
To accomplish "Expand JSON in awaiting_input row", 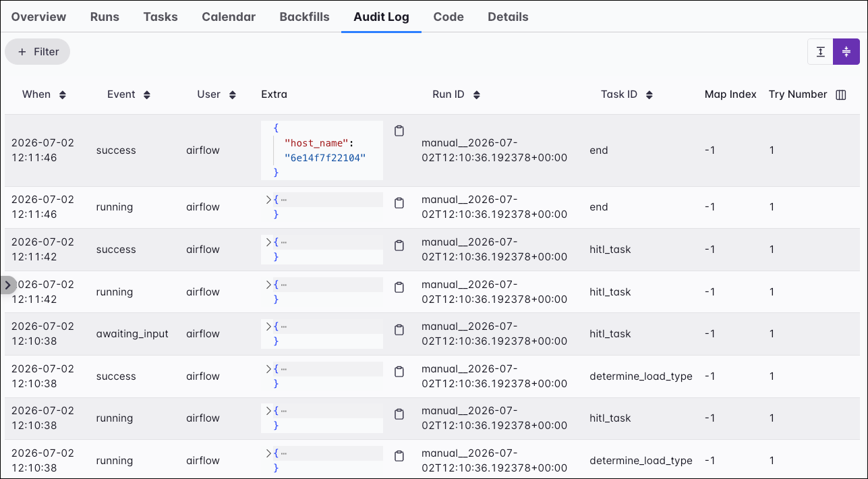I will tap(268, 327).
